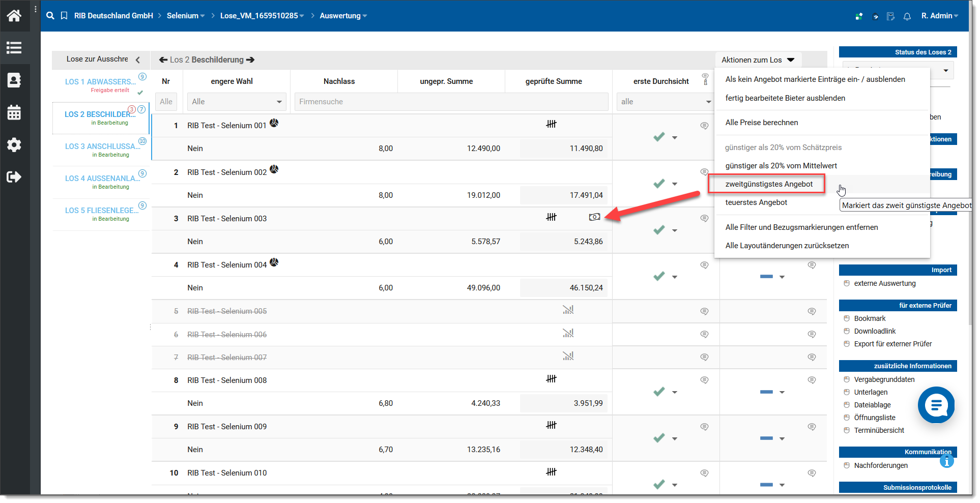Viewport: 980px width, 503px height.
Task: Open the home icon in sidebar
Action: click(x=14, y=16)
